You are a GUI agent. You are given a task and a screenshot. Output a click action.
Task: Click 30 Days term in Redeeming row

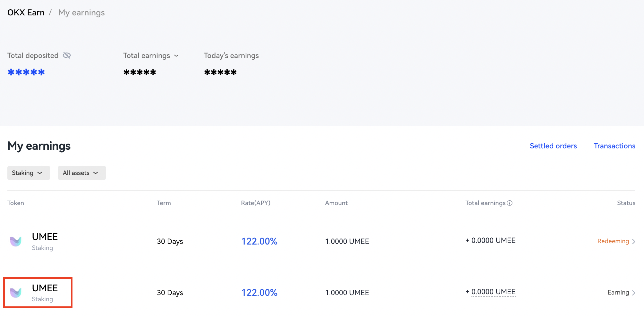pos(170,241)
